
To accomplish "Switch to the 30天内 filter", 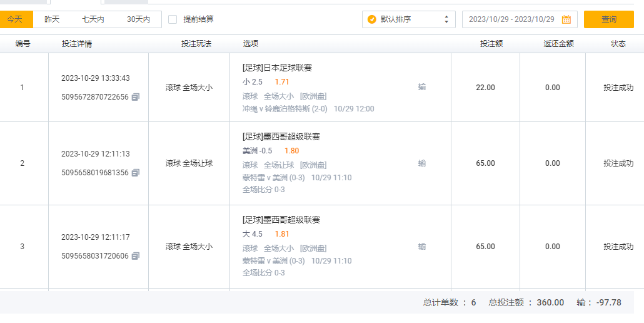I will coord(138,19).
